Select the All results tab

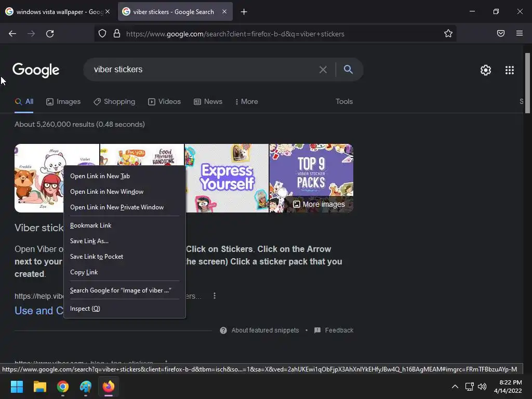[x=24, y=101]
